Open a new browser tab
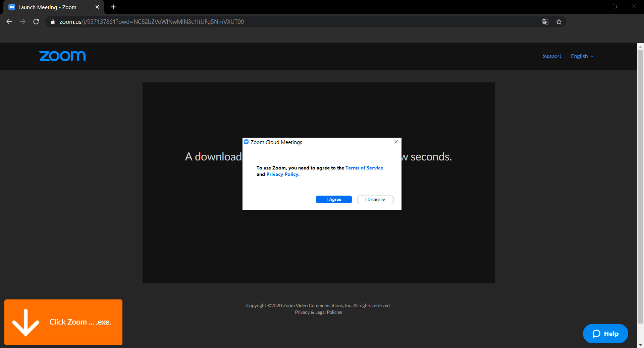The width and height of the screenshot is (644, 348). [x=113, y=7]
